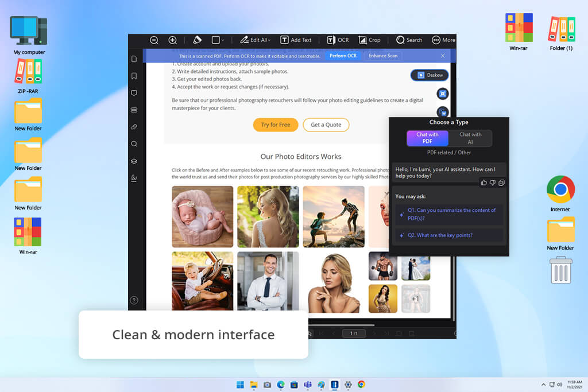Open the attachments paperclip panel
The width and height of the screenshot is (588, 392).
[134, 127]
